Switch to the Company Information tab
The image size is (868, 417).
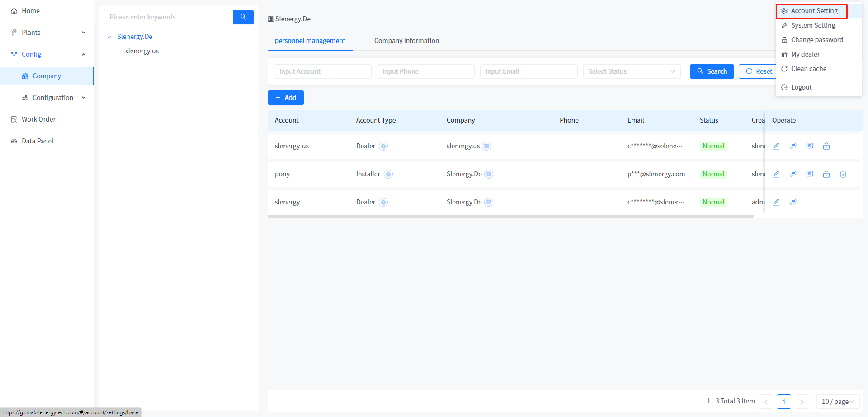[406, 41]
